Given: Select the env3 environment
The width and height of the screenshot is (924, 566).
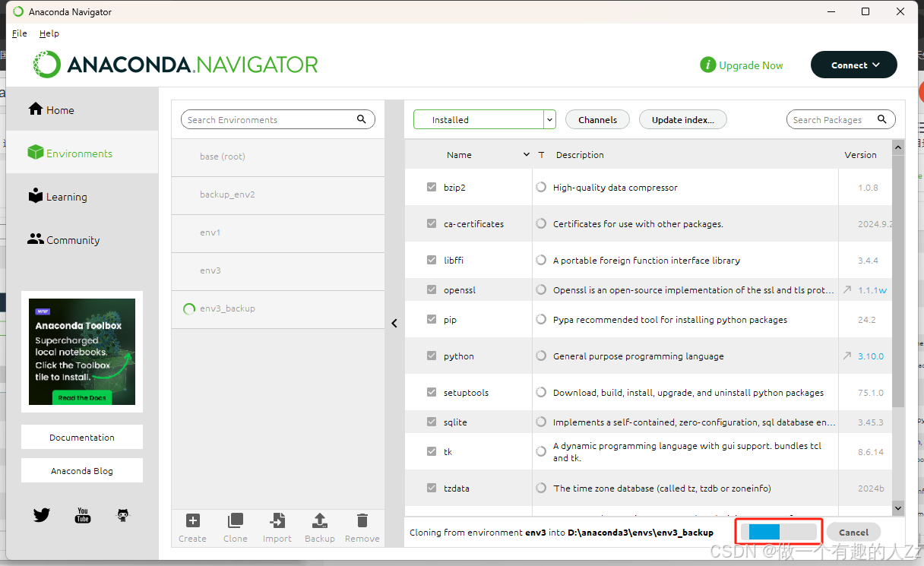Looking at the screenshot, I should point(278,270).
